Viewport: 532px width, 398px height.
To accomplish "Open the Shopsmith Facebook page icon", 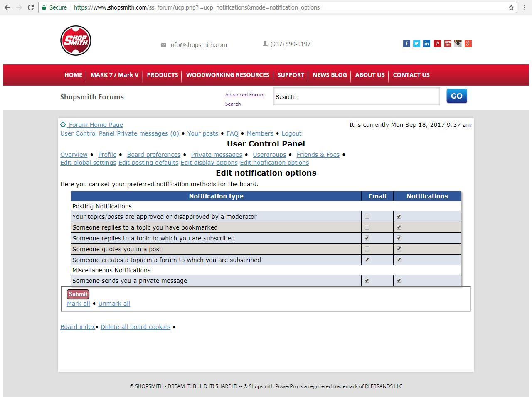I will tap(406, 44).
